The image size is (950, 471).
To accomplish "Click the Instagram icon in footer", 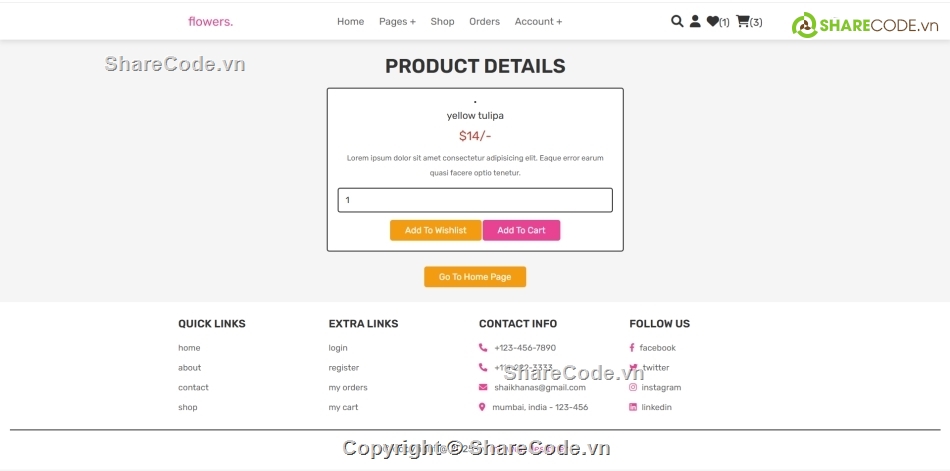I will 633,387.
